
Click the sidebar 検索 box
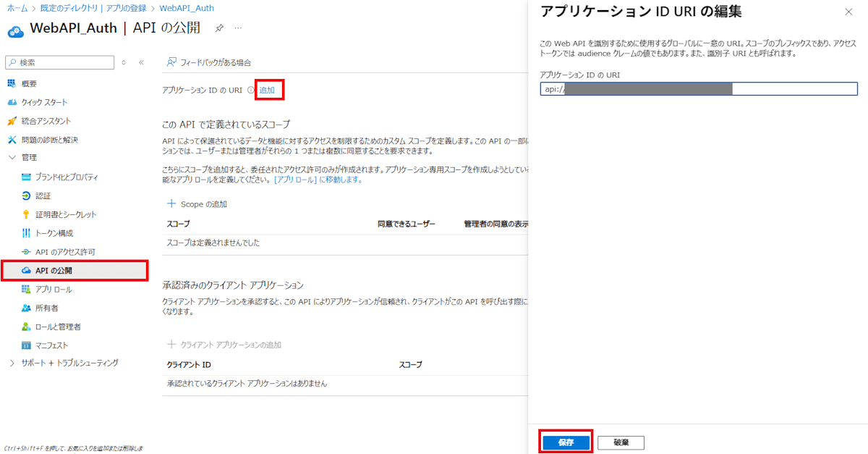pyautogui.click(x=59, y=63)
